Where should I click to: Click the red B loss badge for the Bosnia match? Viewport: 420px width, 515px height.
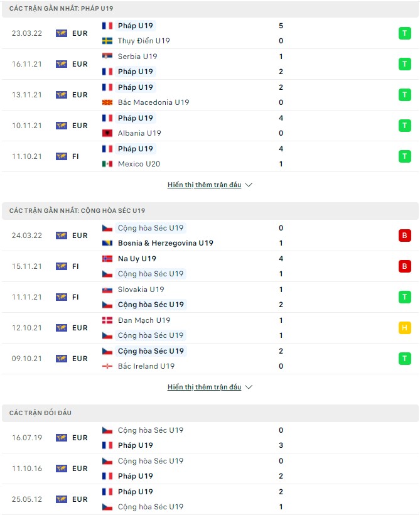[x=405, y=235]
